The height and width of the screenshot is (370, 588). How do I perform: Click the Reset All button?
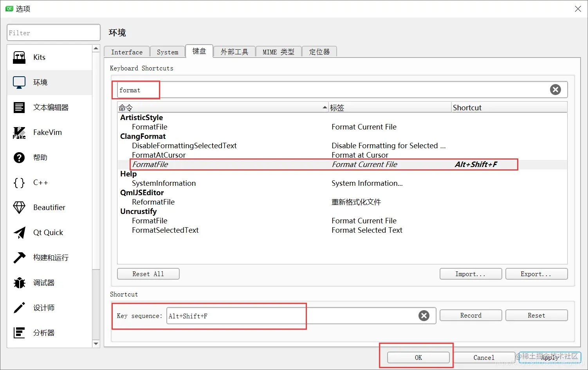point(148,274)
